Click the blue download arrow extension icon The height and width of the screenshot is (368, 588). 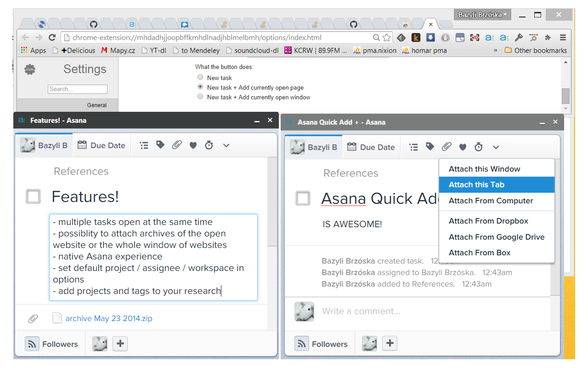[x=430, y=38]
